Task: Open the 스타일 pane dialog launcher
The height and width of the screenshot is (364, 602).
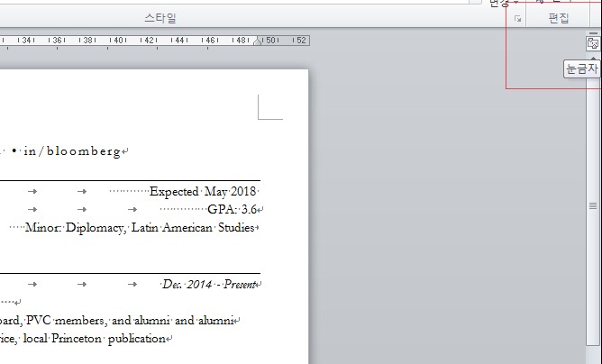Action: [x=517, y=18]
